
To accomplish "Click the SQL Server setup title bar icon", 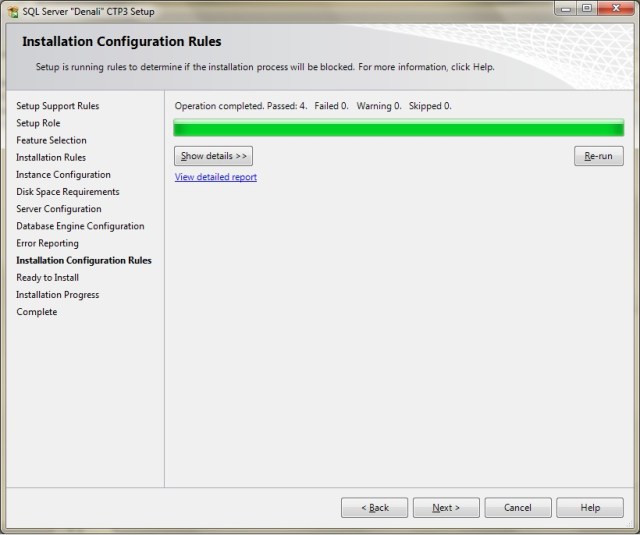I will pos(12,10).
